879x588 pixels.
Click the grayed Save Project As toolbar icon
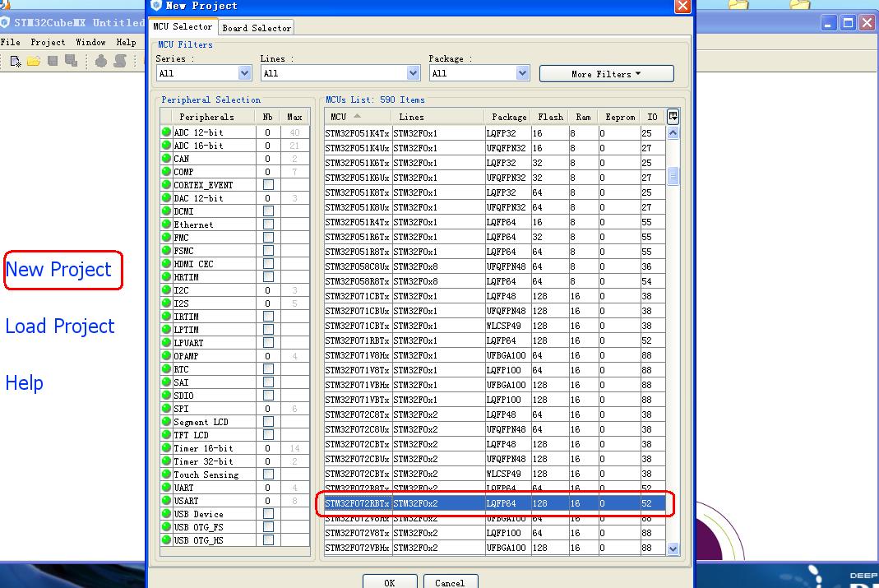(72, 61)
